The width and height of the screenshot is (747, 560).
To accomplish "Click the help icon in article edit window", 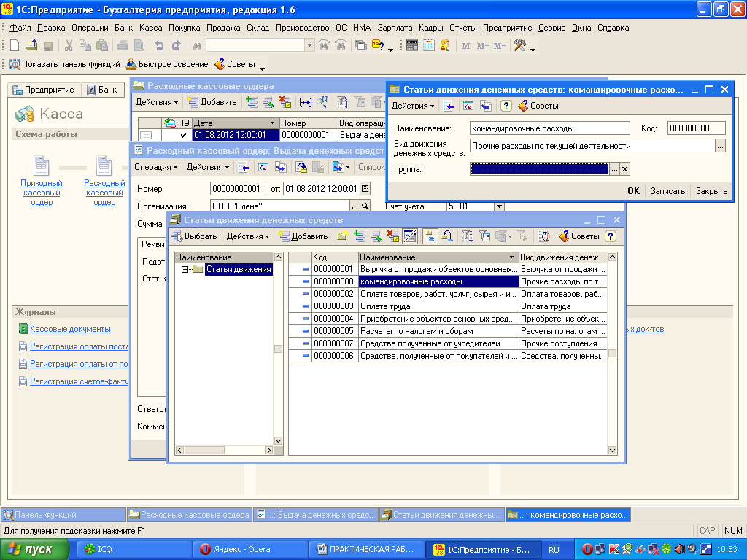I will [506, 106].
